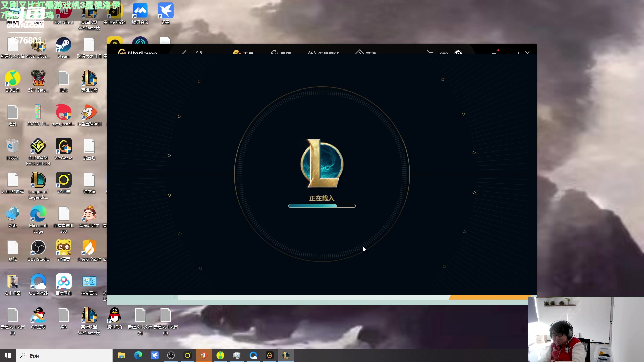Open the YY开播 desktop shortcut
Screen dimensions: 644x362
coord(63,183)
